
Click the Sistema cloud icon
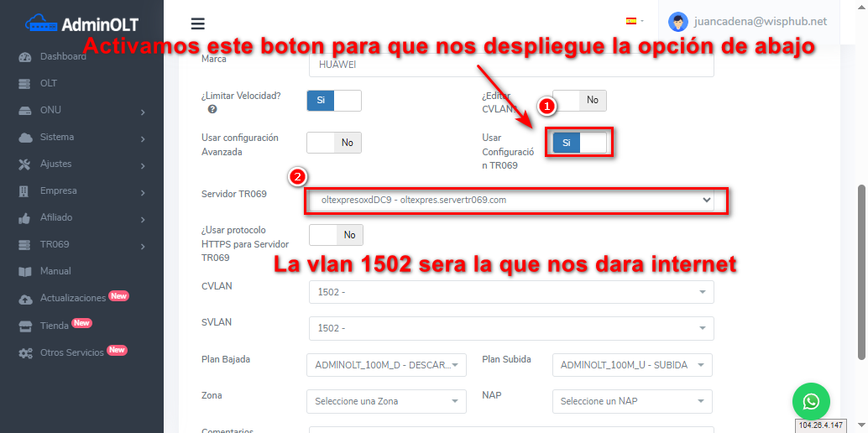[x=24, y=138]
